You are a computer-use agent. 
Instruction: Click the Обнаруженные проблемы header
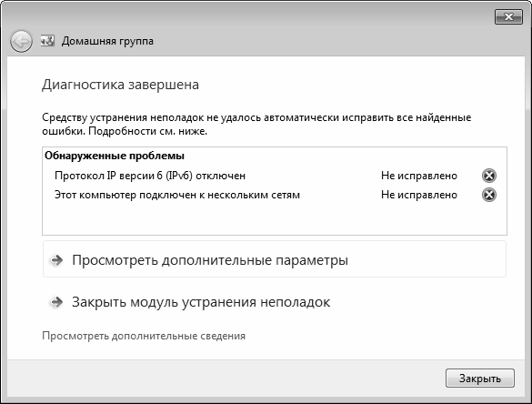(115, 156)
